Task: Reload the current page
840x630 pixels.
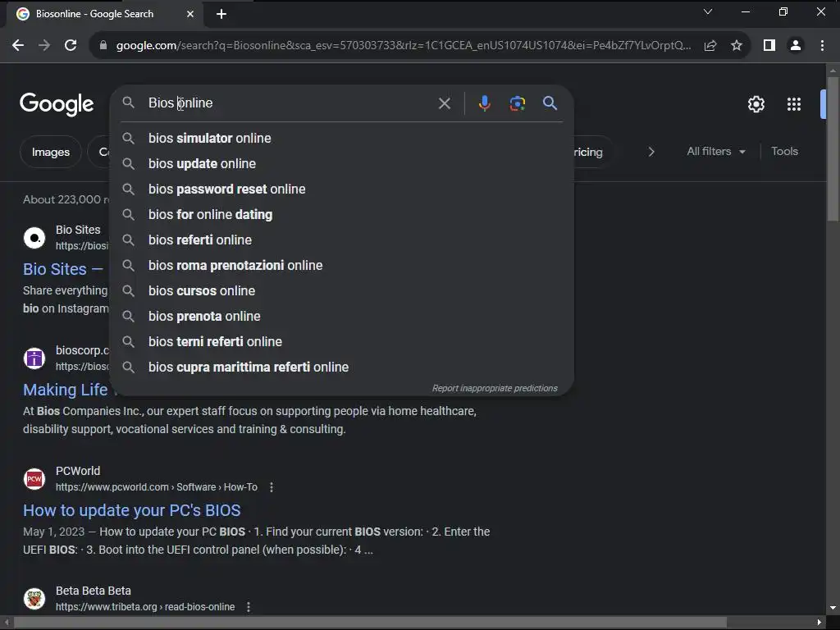Action: [71, 46]
